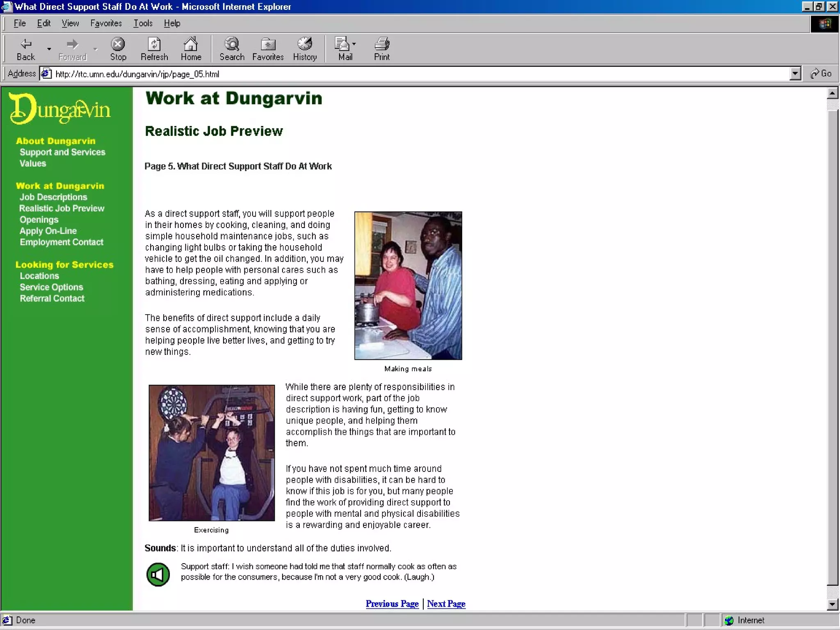This screenshot has width=840, height=630.
Task: Open the Referral Contact link
Action: pyautogui.click(x=52, y=298)
